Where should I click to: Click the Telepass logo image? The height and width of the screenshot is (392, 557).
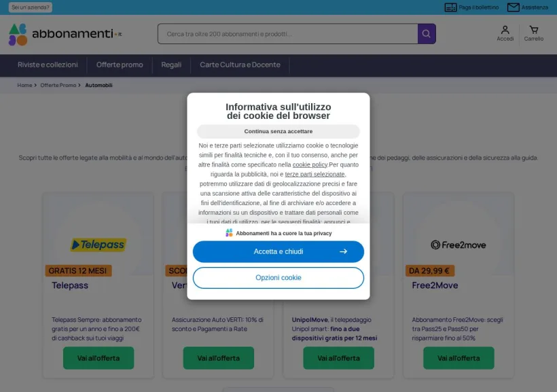pyautogui.click(x=98, y=245)
